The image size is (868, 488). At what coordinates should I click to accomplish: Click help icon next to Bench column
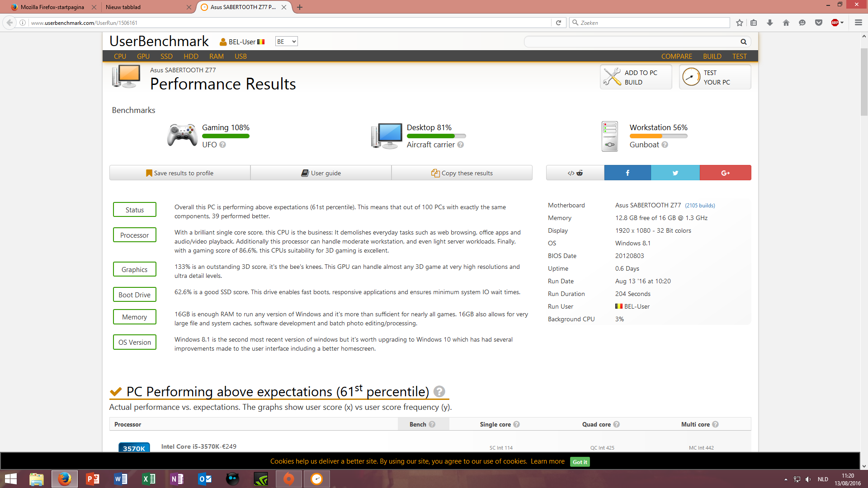(432, 424)
